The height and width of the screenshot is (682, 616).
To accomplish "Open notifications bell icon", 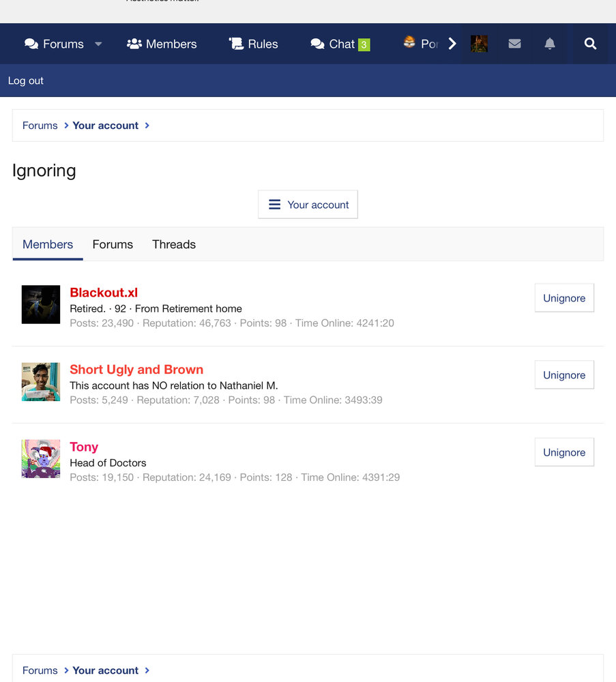I will [550, 44].
